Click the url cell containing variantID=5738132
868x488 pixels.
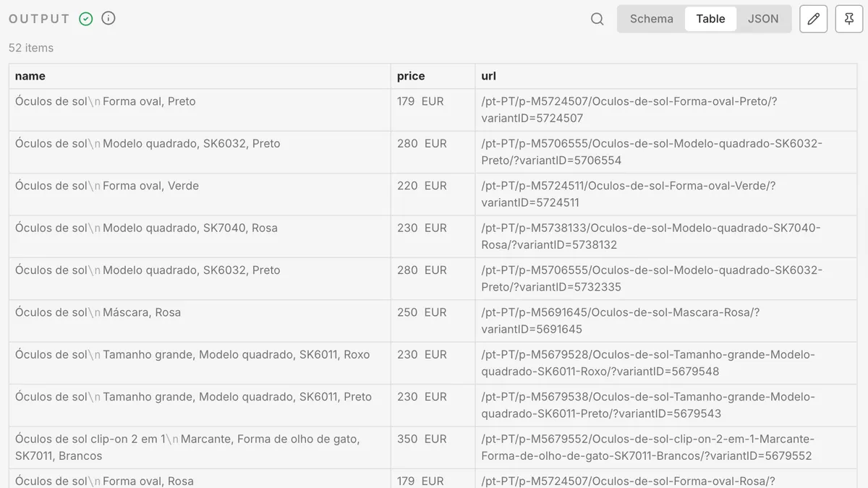651,236
